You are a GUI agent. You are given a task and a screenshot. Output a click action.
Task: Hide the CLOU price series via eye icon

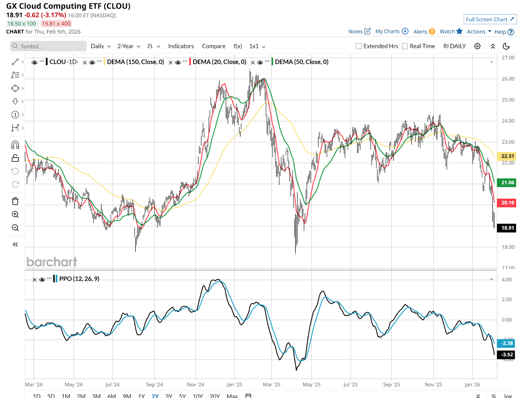[34, 62]
